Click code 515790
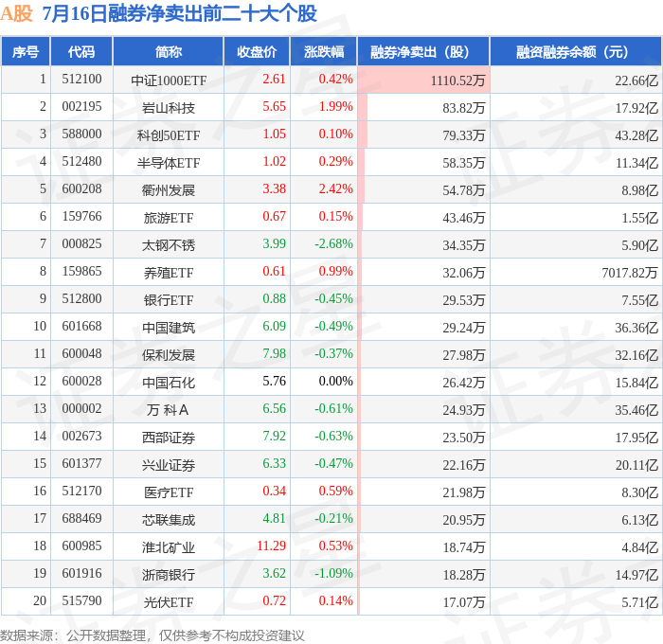The image size is (663, 644). point(81,601)
